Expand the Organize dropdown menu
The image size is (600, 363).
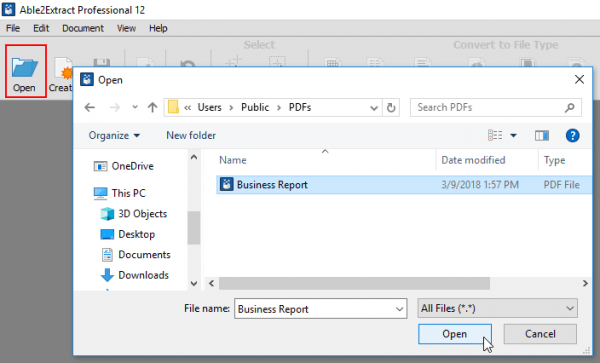(x=114, y=135)
